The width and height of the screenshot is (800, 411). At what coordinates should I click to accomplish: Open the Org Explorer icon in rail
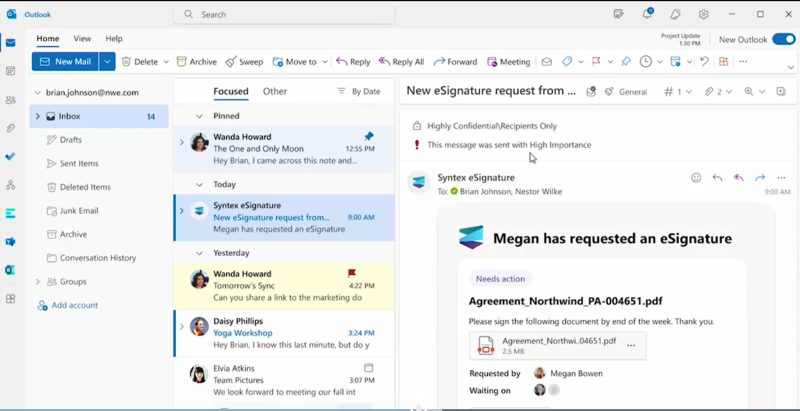pyautogui.click(x=10, y=185)
